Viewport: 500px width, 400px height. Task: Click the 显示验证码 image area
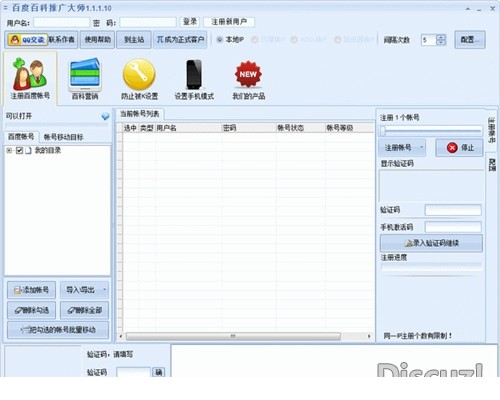pyautogui.click(x=431, y=186)
